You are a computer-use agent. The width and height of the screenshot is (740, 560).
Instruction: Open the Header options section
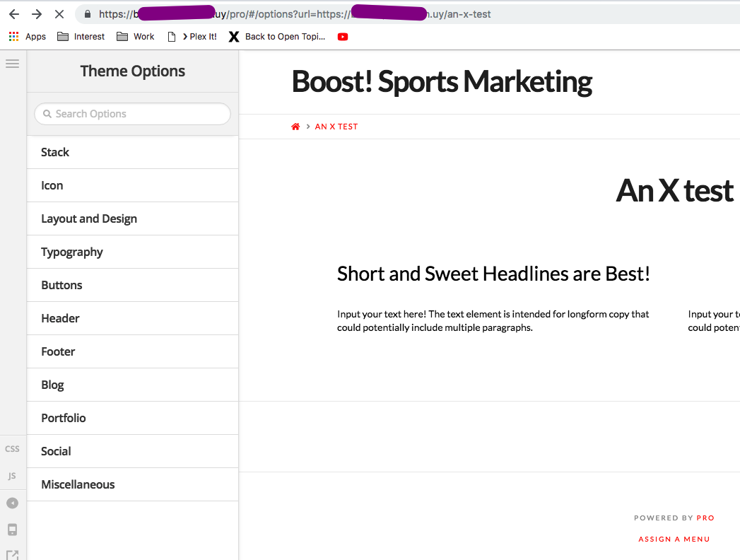[x=132, y=318]
